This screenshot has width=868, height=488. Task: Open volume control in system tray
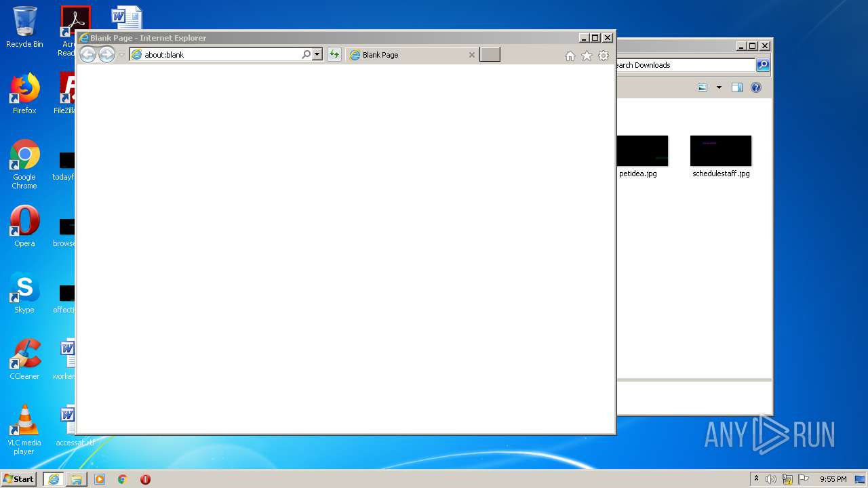[x=771, y=479]
